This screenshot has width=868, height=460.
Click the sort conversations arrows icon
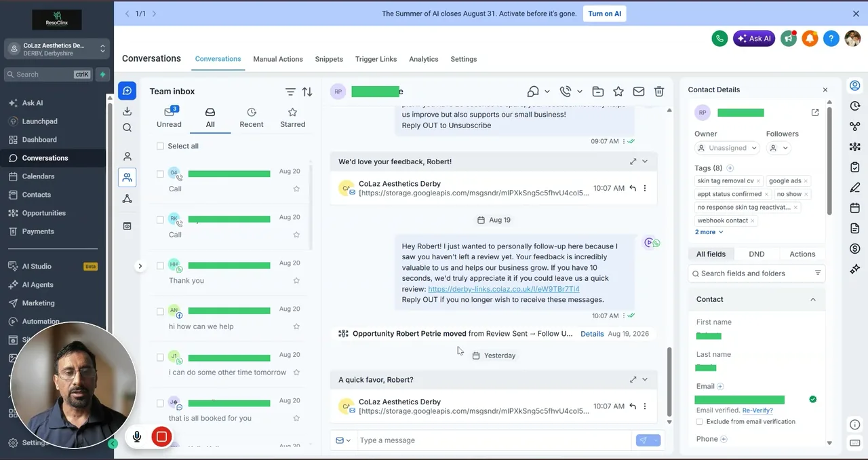coord(307,92)
